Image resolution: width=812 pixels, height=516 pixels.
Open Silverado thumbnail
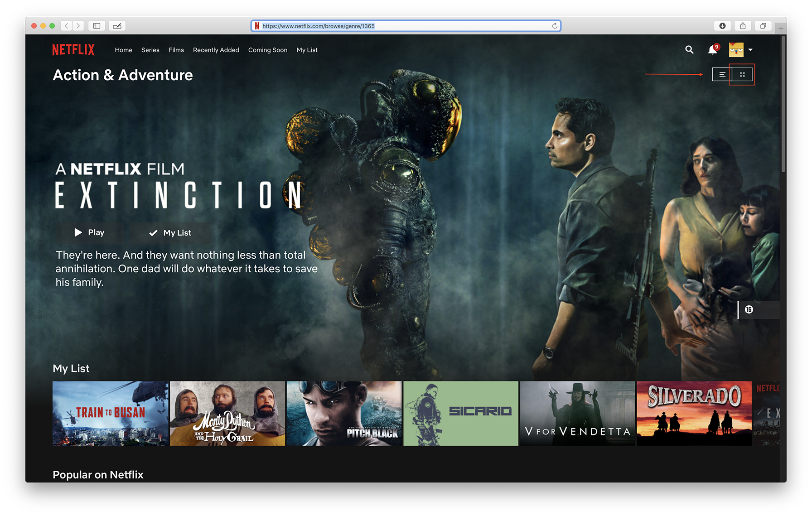pyautogui.click(x=694, y=413)
